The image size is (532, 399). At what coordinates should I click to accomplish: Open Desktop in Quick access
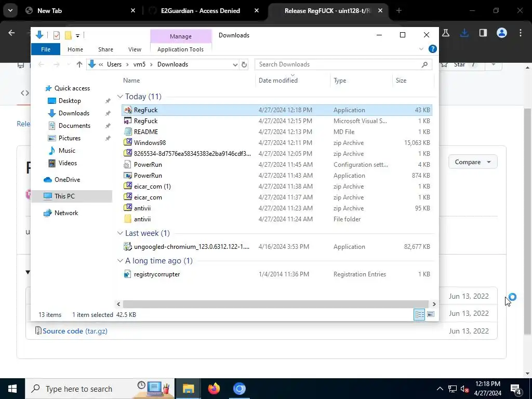[70, 101]
